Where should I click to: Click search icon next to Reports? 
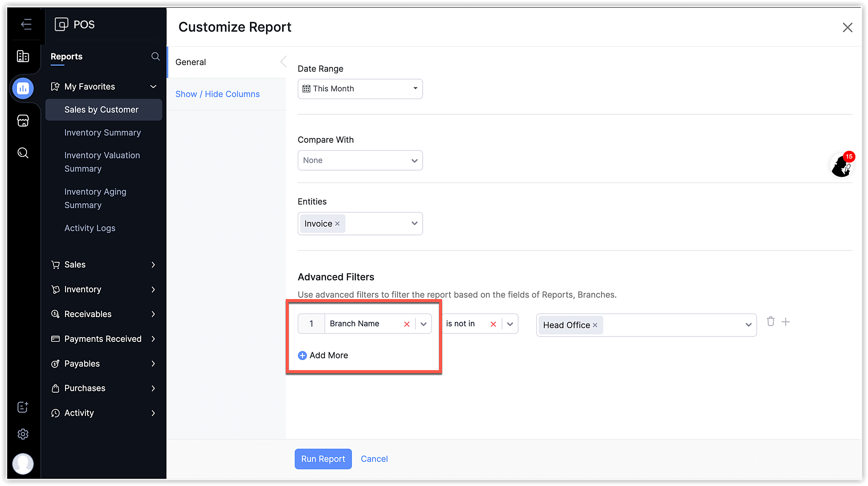[x=155, y=56]
